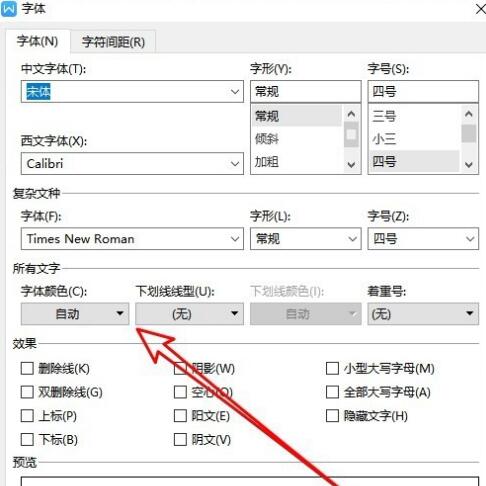
Task: Enable the 删除线(K) checkbox
Action: tap(27, 369)
